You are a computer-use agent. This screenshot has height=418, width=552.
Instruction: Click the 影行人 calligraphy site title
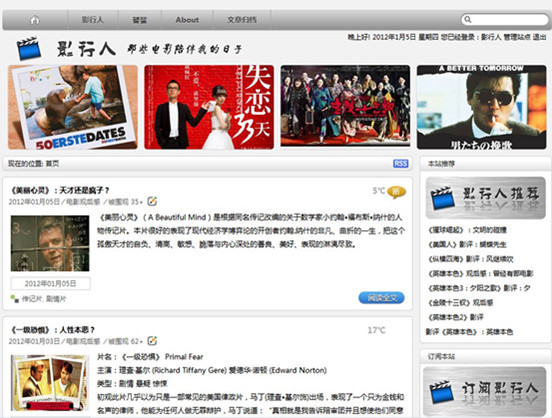[x=86, y=49]
